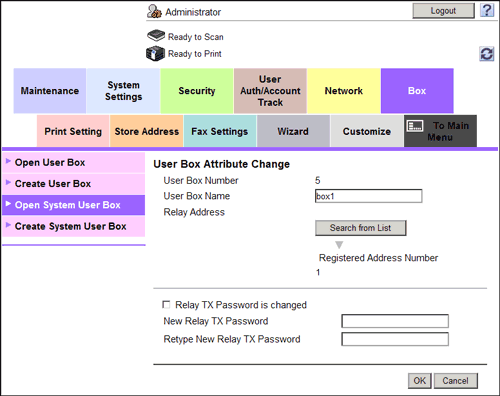Click the Administrator user icon
Viewport: 500px width, 396px height.
(x=154, y=11)
